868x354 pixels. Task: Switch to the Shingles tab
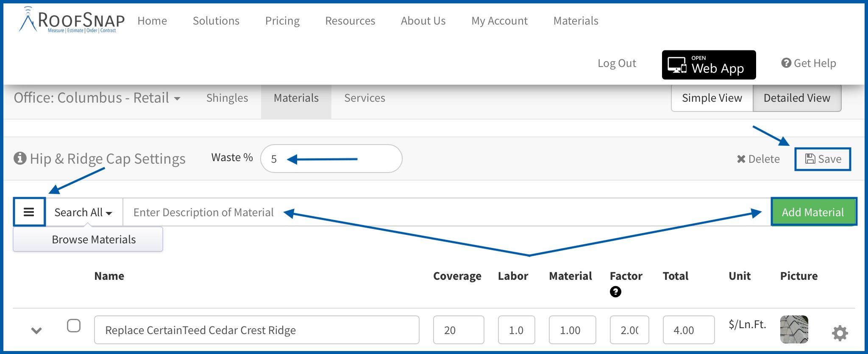click(227, 98)
